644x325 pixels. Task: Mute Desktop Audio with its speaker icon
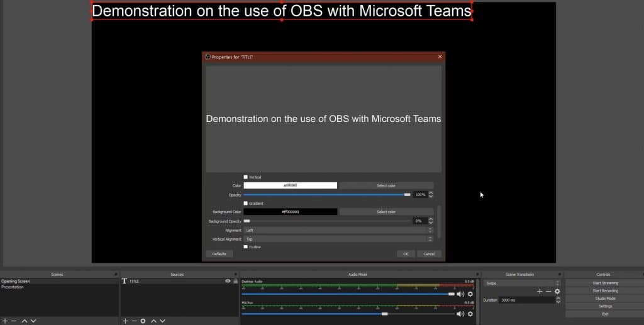(460, 294)
